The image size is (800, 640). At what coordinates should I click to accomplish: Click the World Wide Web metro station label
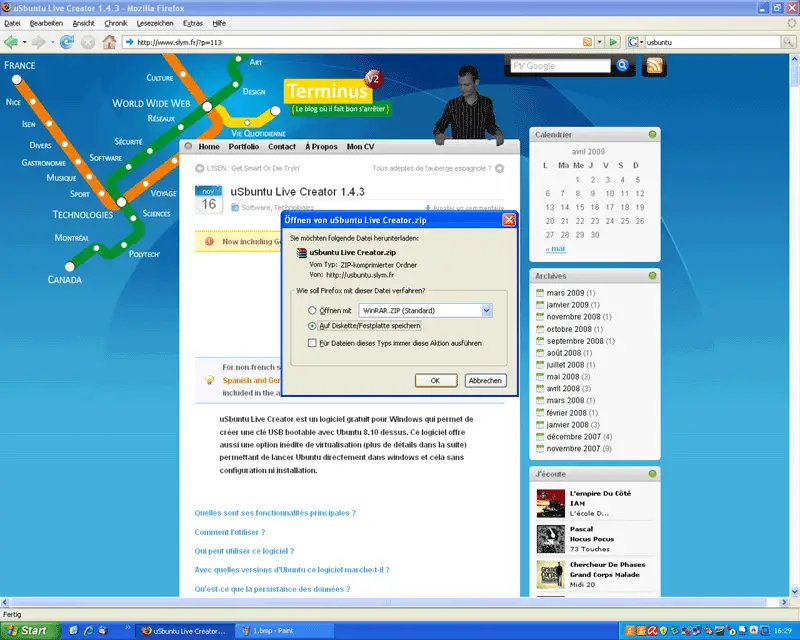click(x=151, y=103)
